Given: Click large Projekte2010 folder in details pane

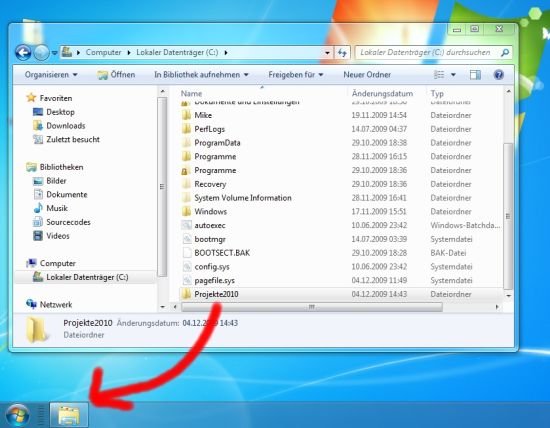Looking at the screenshot, I should (37, 329).
